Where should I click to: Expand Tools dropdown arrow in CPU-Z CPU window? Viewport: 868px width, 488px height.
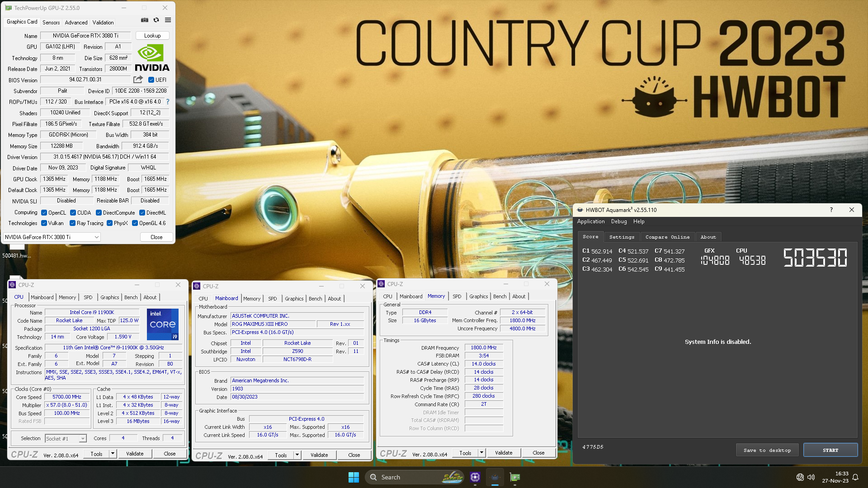tap(113, 454)
